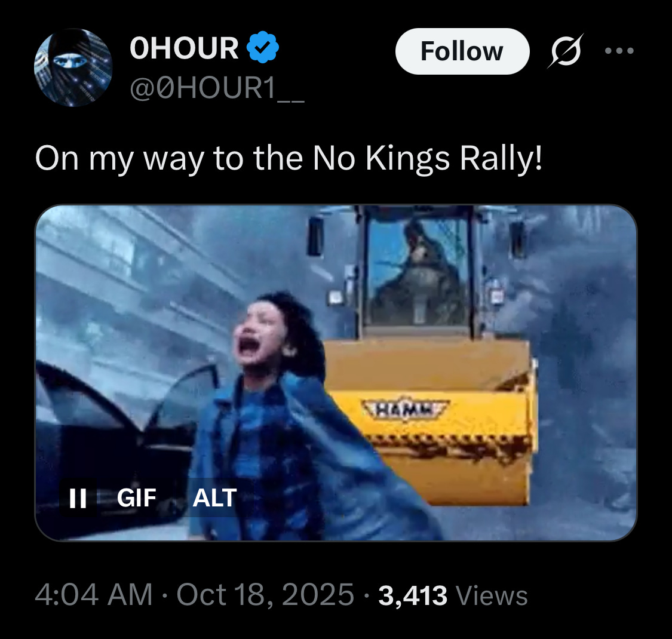
Task: Open the three-dot more options menu
Action: (x=619, y=51)
